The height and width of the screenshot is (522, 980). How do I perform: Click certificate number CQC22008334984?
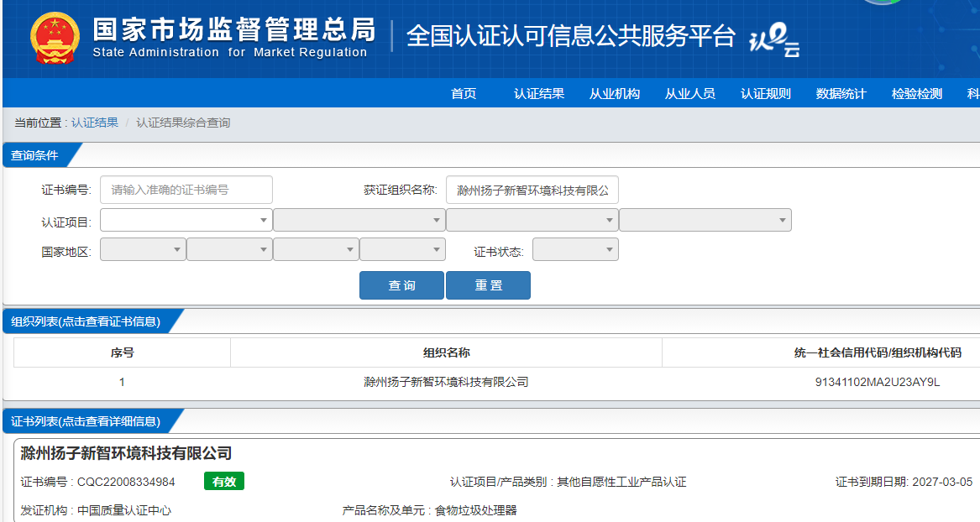126,482
